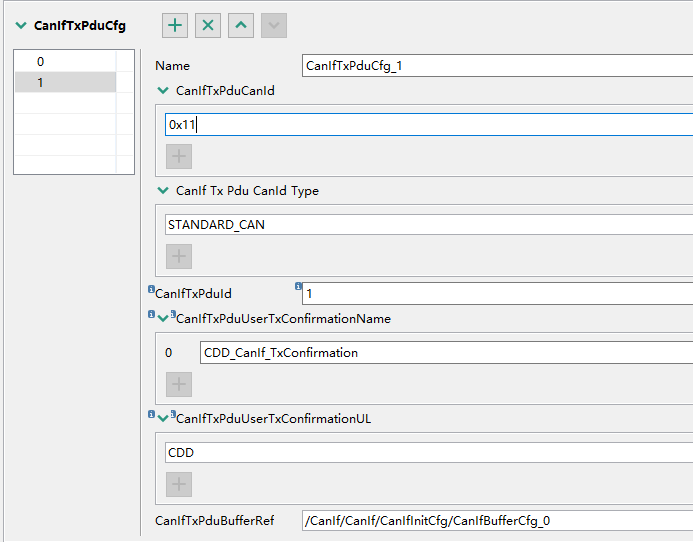Edit the Name field CanIfTxPduCfg_1
The width and height of the screenshot is (693, 542).
click(x=497, y=65)
